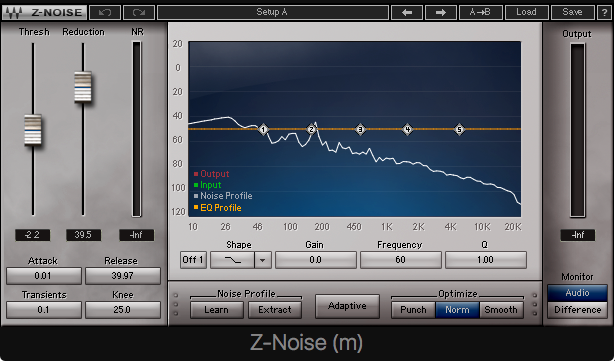The width and height of the screenshot is (615, 361).
Task: Click the Extract noise profile button
Action: coord(275,310)
